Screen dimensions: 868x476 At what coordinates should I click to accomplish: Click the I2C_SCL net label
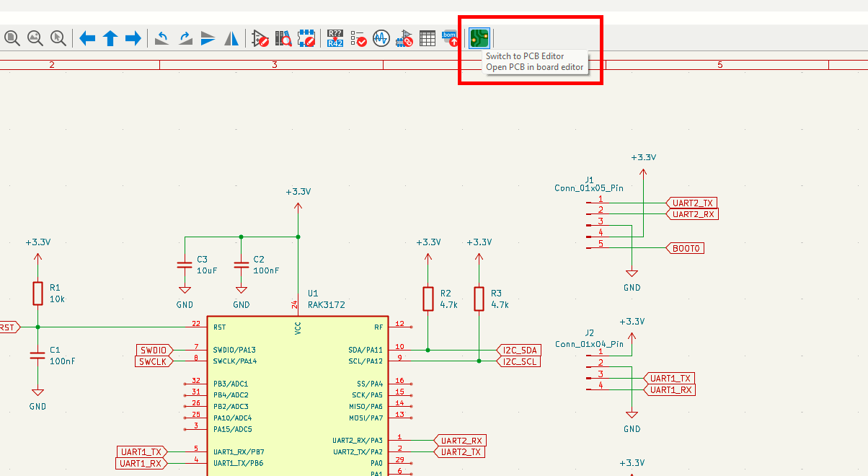coord(518,361)
